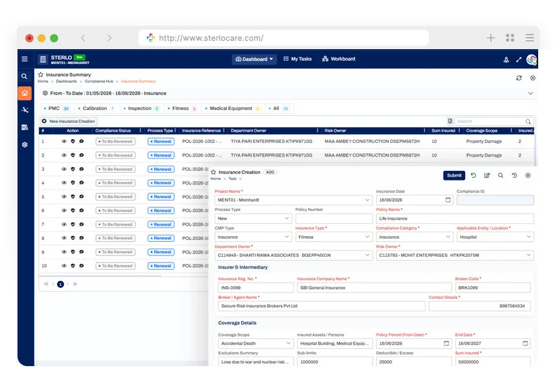
Task: Open Applicable Entity / Location dropdown
Action: 495,237
